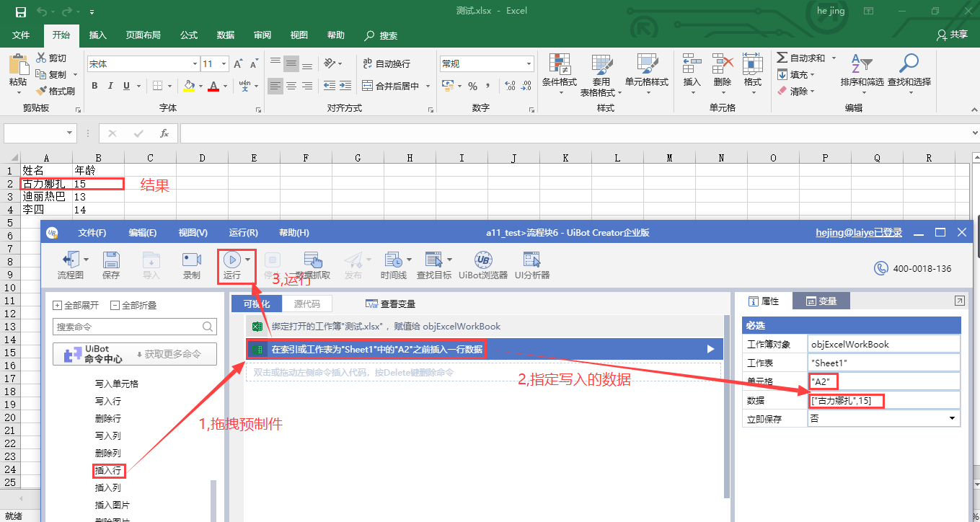Click the 时间线 timeline icon
980x522 pixels.
click(x=394, y=261)
